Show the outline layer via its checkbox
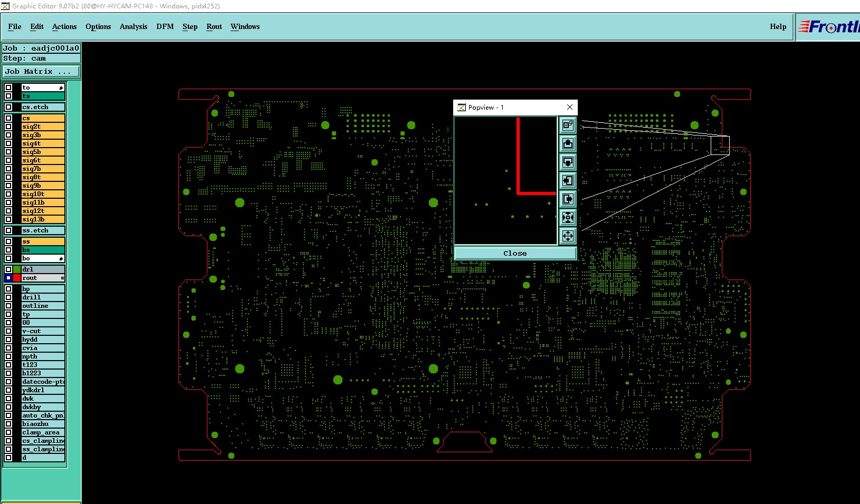The image size is (860, 504). point(8,306)
